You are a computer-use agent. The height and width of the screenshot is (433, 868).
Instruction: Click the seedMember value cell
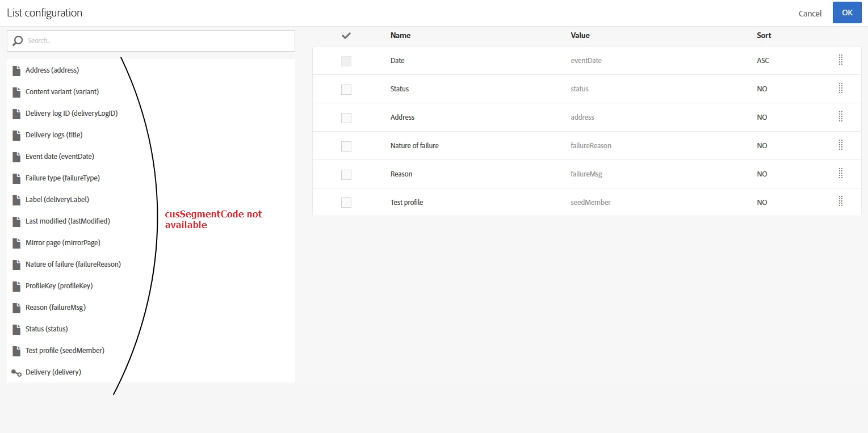coord(590,203)
